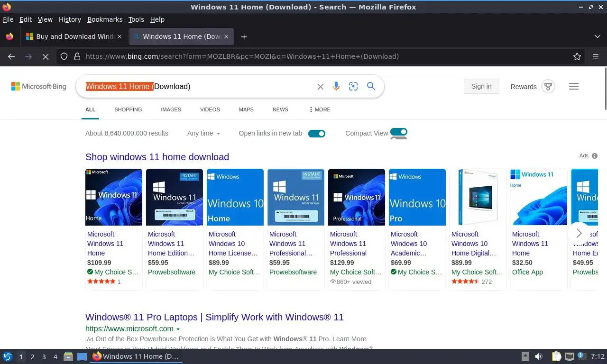607x364 pixels.
Task: Open the Tools menu
Action: click(136, 19)
